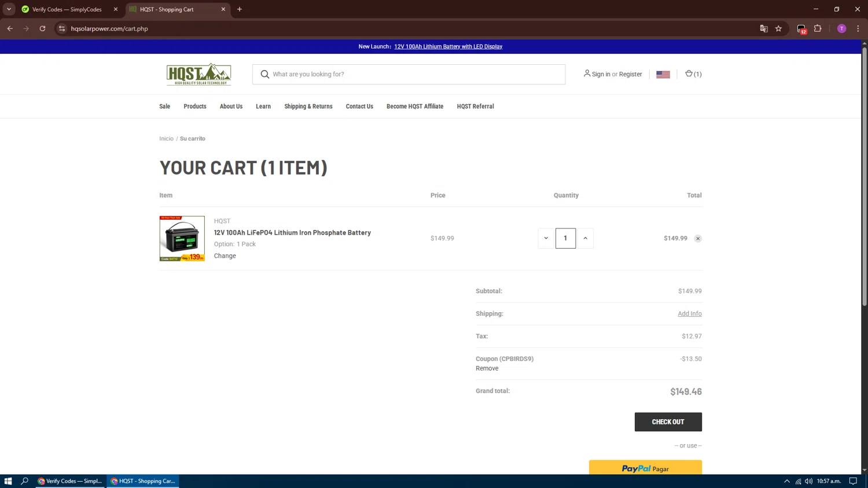Open the 12V 100Ah LiFePO4 battery product link

click(x=292, y=232)
